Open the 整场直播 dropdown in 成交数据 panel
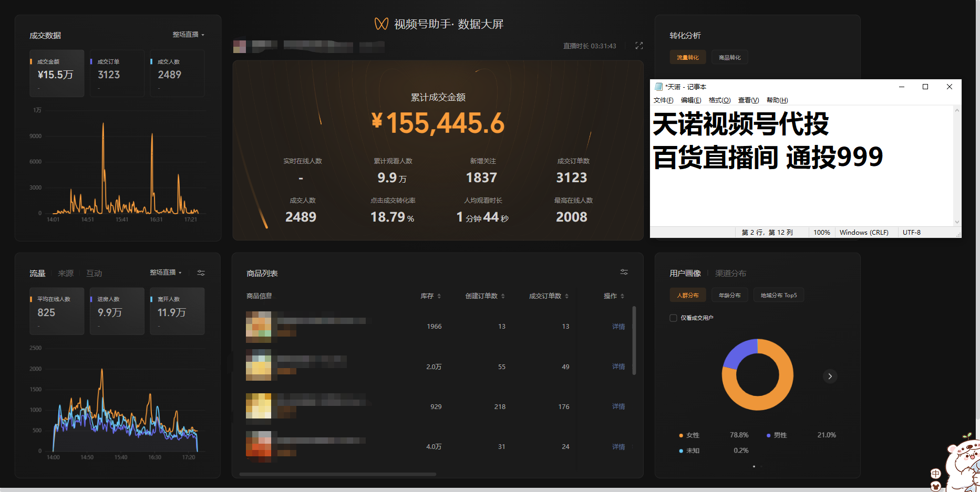Image resolution: width=980 pixels, height=492 pixels. click(x=188, y=35)
